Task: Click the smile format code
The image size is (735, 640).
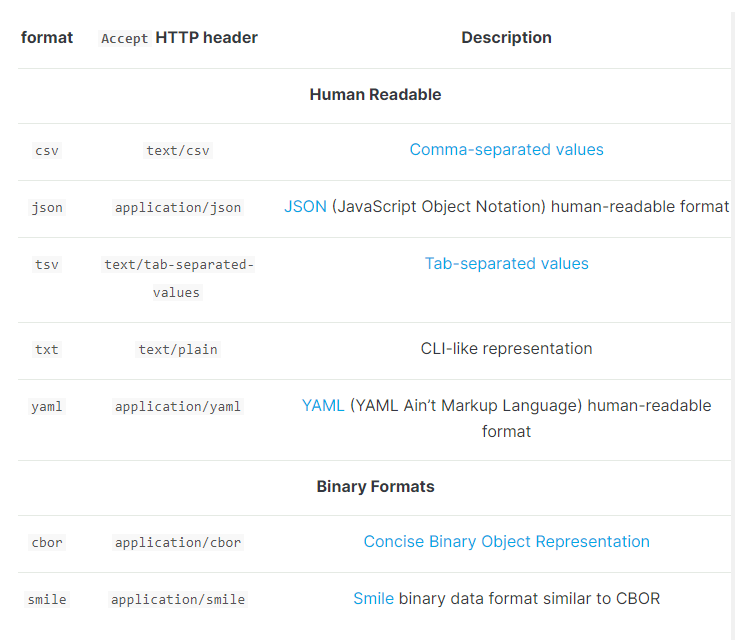Action: pyautogui.click(x=47, y=599)
